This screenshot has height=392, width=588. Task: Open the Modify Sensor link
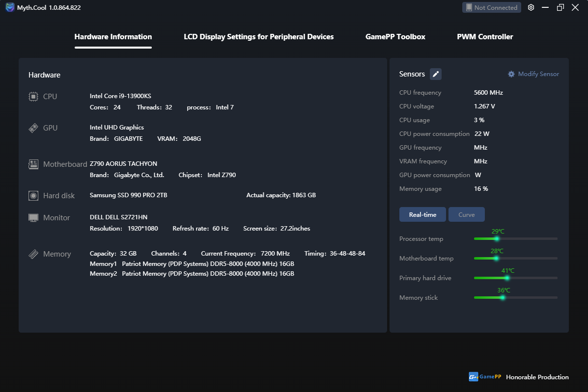(538, 74)
